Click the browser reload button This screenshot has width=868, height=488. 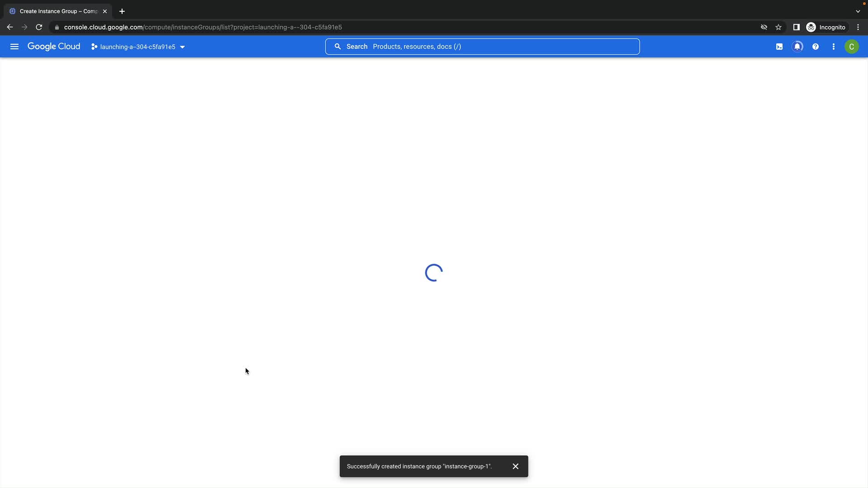coord(39,27)
